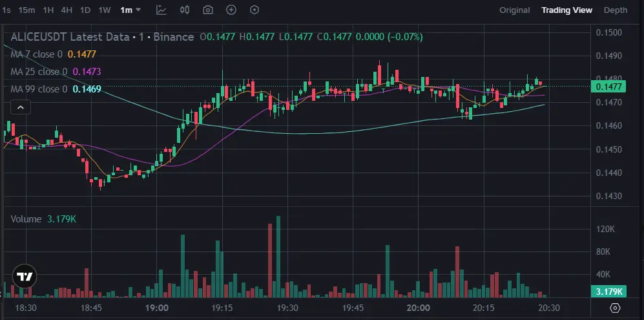Image resolution: width=644 pixels, height=320 pixels.
Task: Select the MA 25 close indicator legend
Action: pyautogui.click(x=39, y=72)
